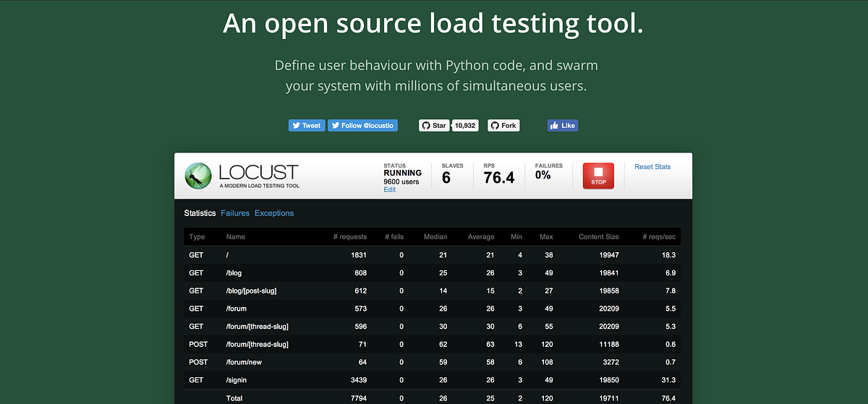Image resolution: width=868 pixels, height=404 pixels.
Task: Sort by Content Size column header
Action: (599, 237)
